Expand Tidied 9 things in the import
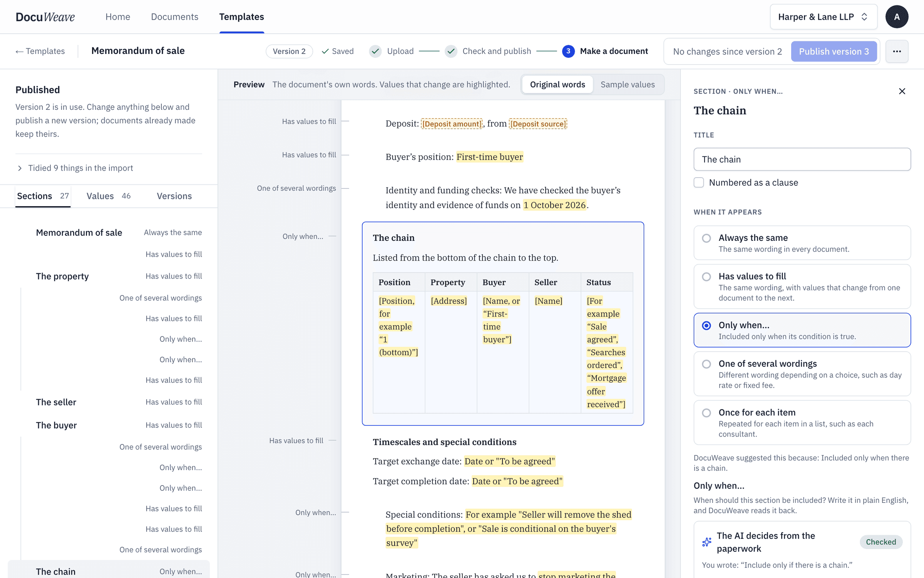This screenshot has width=924, height=578. pyautogui.click(x=75, y=168)
